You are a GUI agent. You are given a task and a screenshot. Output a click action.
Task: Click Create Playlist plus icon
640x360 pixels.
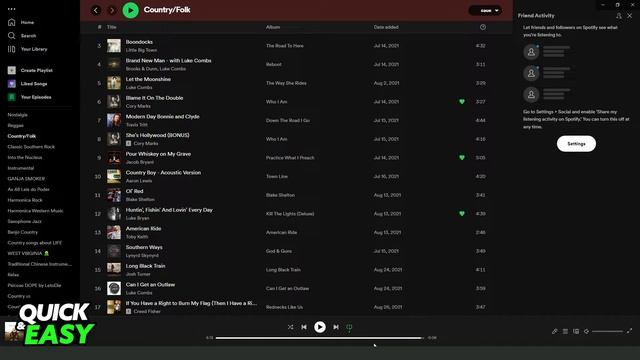coord(12,70)
